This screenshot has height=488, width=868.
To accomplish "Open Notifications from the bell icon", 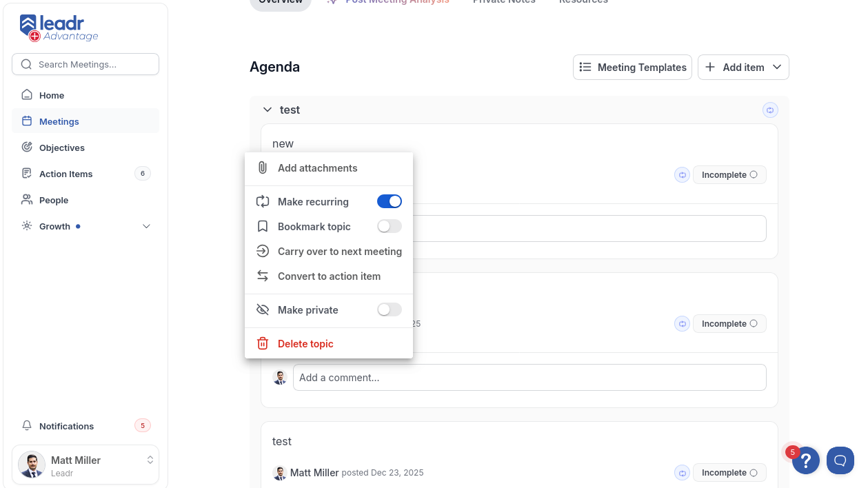I will (28, 426).
